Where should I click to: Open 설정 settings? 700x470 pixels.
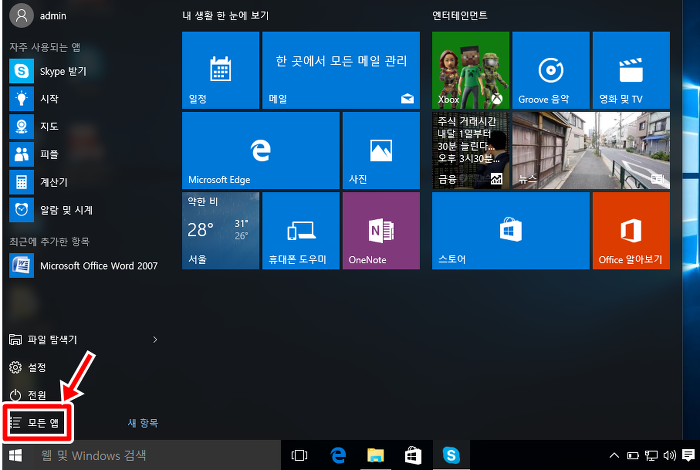pos(28,367)
